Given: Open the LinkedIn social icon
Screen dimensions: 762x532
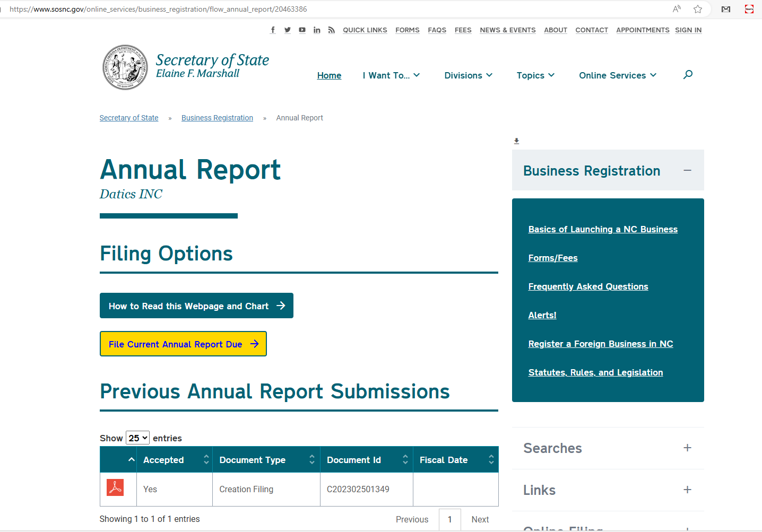Looking at the screenshot, I should [317, 30].
